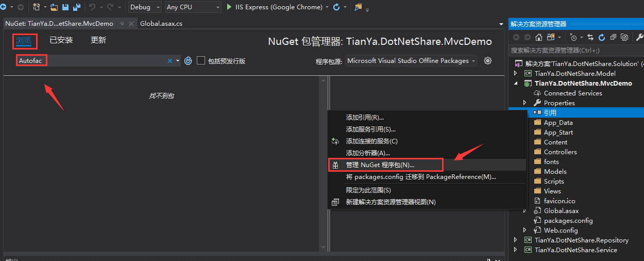Click Show All Files icon in Solution Explorer
Viewport: 644px width, 261px height.
click(x=624, y=37)
